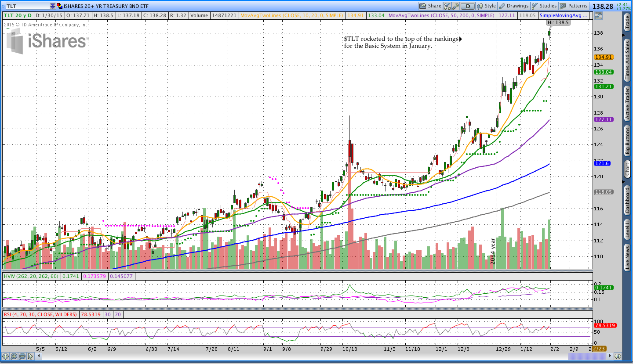
Task: Open the Trade side tab
Action: (x=628, y=23)
